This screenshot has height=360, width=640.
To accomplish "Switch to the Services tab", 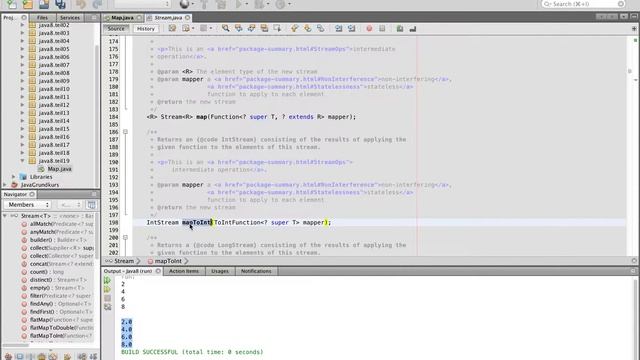I will [70, 18].
